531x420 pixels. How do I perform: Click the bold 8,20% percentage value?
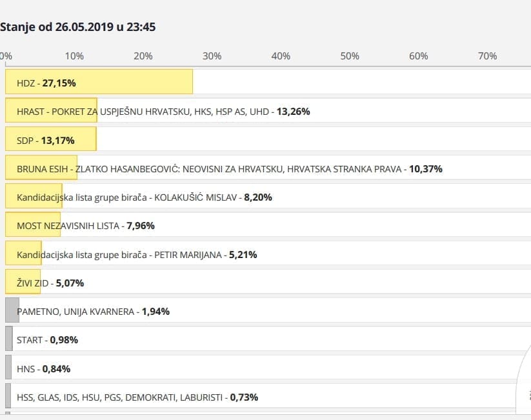(257, 197)
